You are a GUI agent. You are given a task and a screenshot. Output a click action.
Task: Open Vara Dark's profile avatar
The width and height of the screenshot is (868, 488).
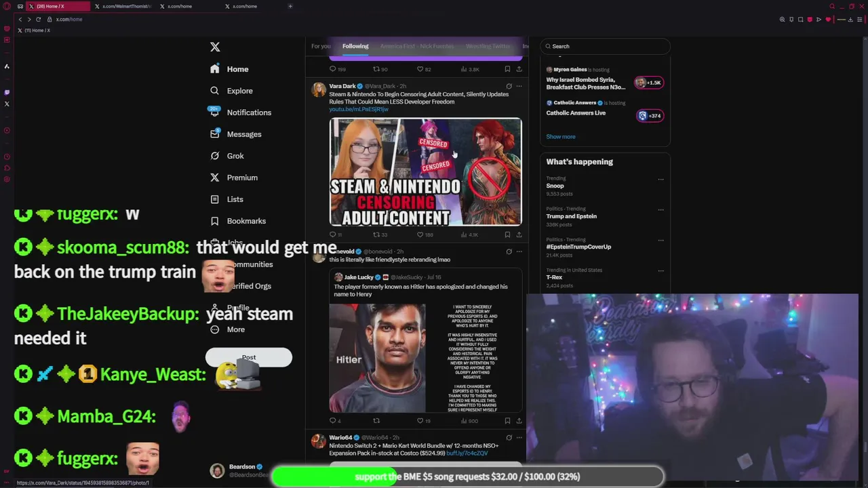tap(318, 89)
